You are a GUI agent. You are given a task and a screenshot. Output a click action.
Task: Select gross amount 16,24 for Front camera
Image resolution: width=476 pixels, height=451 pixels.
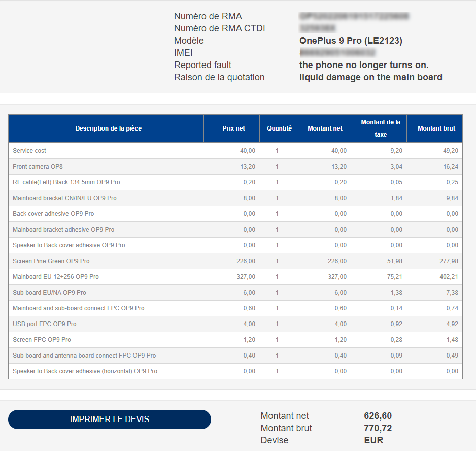tap(451, 167)
